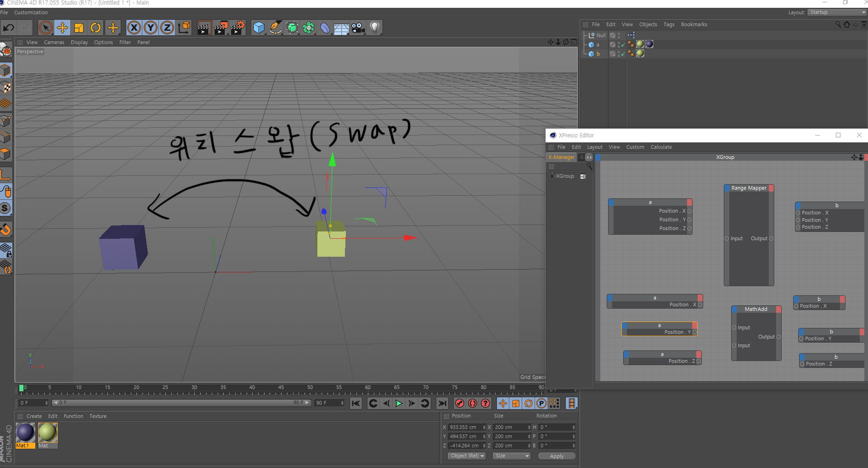
Task: Click the Material menu Create item
Action: (34, 416)
